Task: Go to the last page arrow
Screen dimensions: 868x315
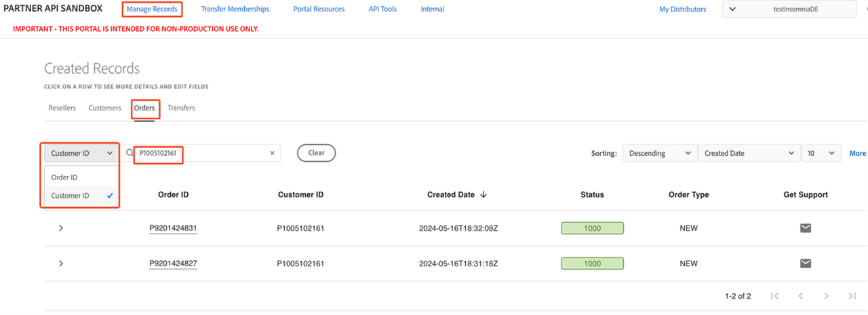Action: pos(852,296)
